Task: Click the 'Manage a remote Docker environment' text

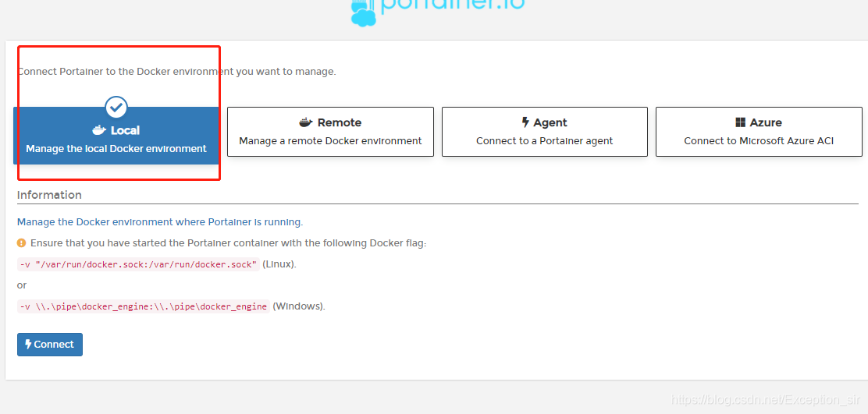Action: coord(330,141)
